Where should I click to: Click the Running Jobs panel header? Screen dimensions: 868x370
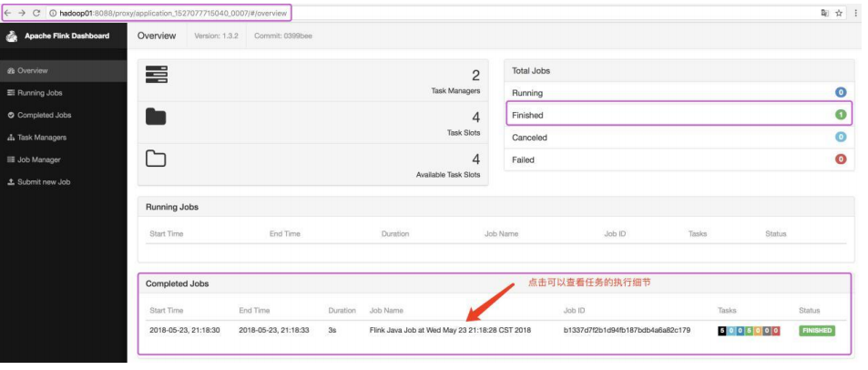496,207
